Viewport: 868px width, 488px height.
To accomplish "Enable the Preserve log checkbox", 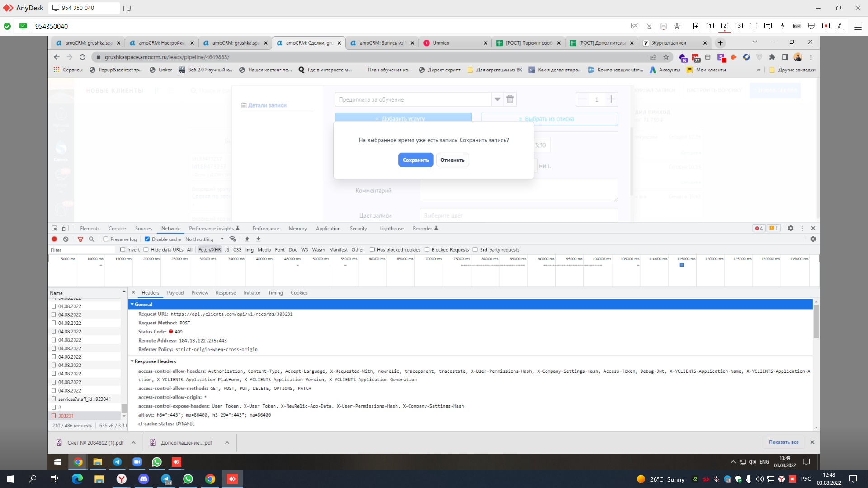I will [106, 239].
